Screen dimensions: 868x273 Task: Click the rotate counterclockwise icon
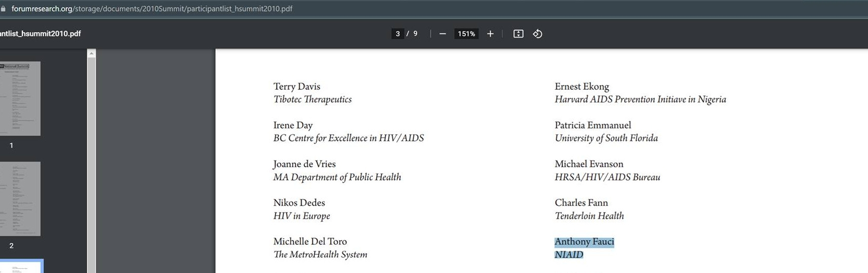click(538, 34)
